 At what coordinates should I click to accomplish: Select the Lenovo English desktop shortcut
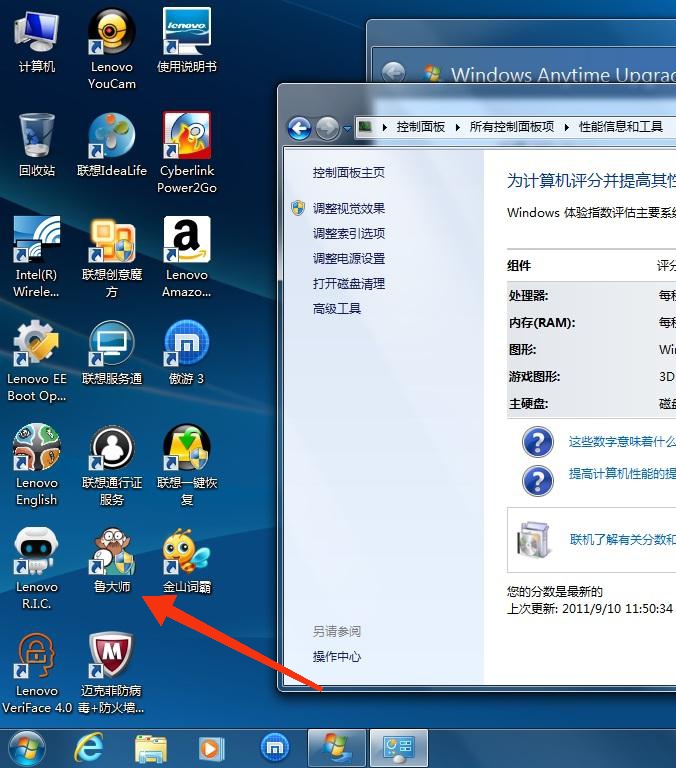[x=37, y=465]
